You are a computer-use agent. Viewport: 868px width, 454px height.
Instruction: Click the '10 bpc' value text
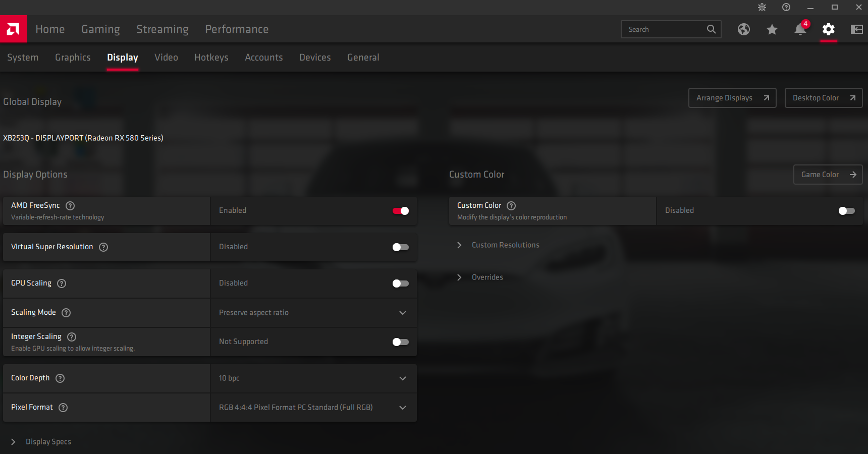(229, 378)
